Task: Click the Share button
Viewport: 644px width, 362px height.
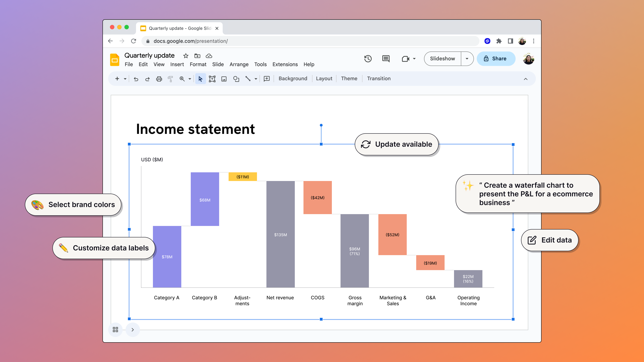Action: pos(496,59)
